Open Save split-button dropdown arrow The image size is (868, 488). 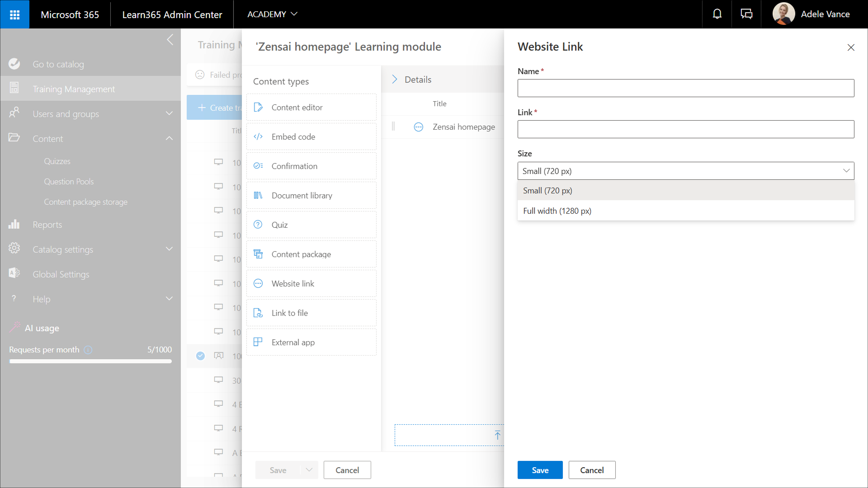pyautogui.click(x=309, y=470)
